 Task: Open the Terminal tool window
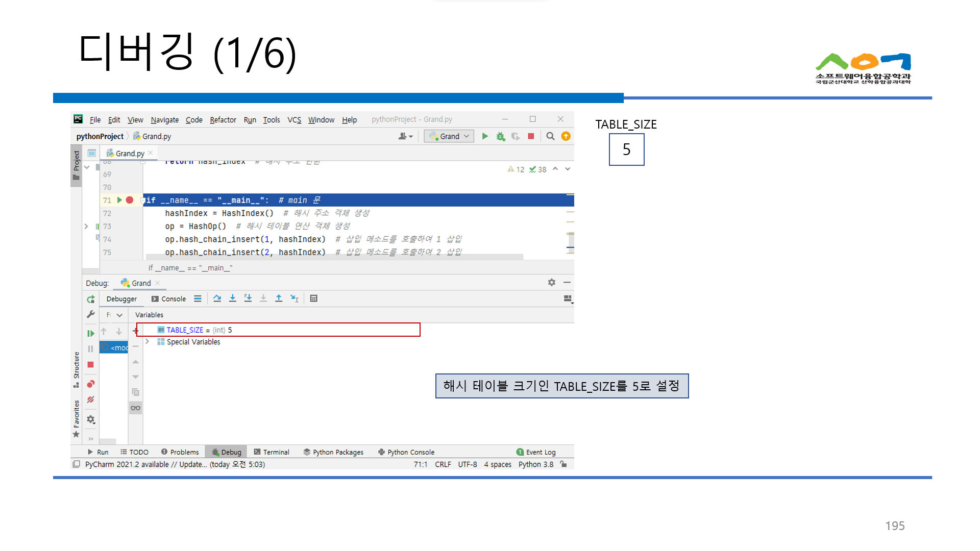click(x=272, y=452)
